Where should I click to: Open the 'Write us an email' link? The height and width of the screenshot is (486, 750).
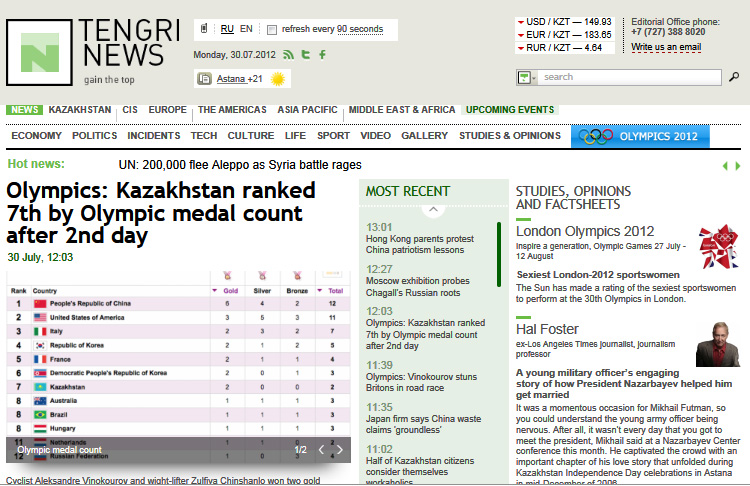click(x=666, y=47)
